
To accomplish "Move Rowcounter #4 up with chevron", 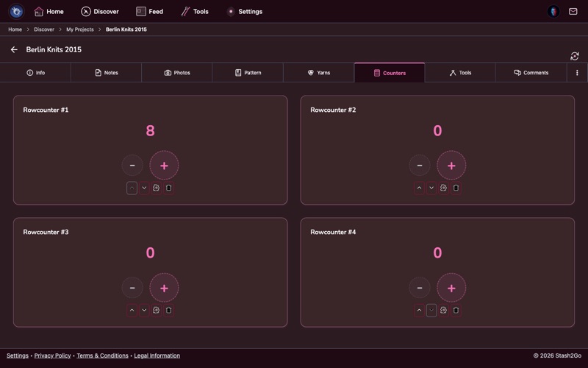I will (x=419, y=310).
